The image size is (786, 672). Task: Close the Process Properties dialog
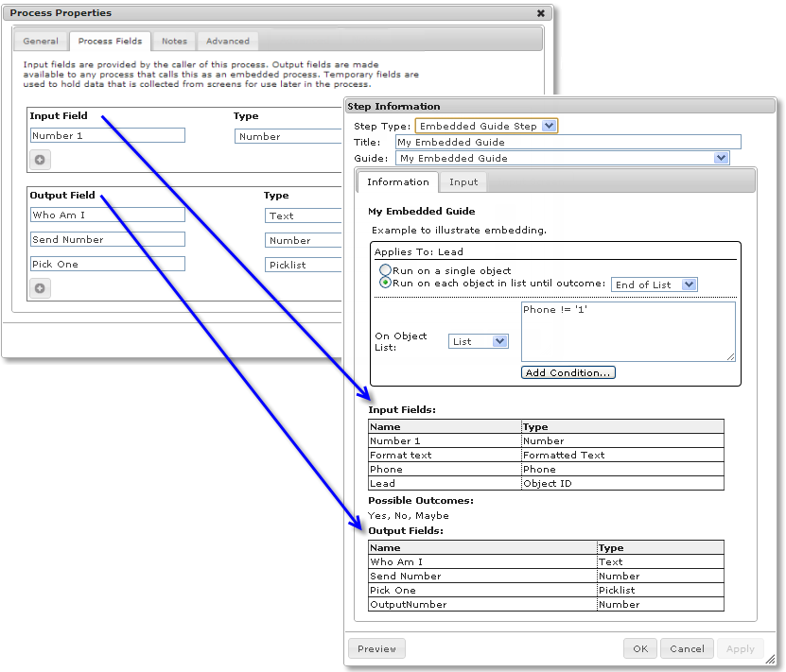click(x=541, y=13)
